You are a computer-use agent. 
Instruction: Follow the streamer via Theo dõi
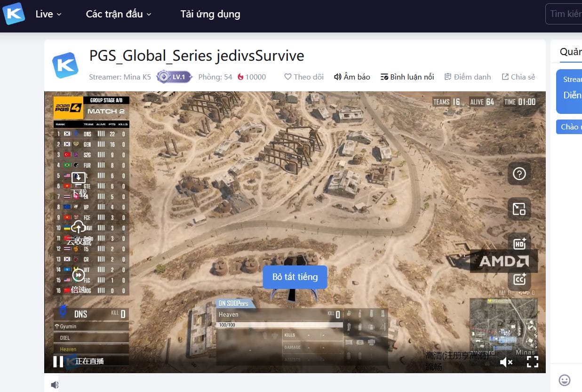point(304,77)
